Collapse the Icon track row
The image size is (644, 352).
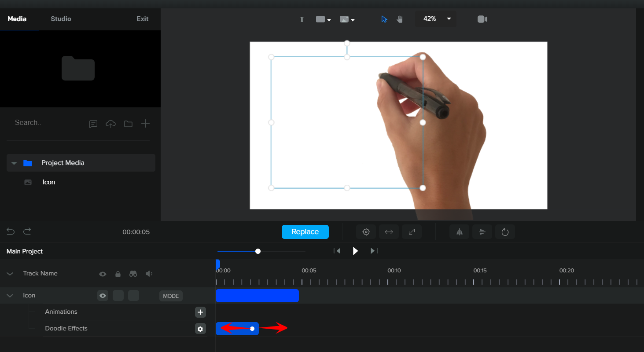tap(10, 296)
